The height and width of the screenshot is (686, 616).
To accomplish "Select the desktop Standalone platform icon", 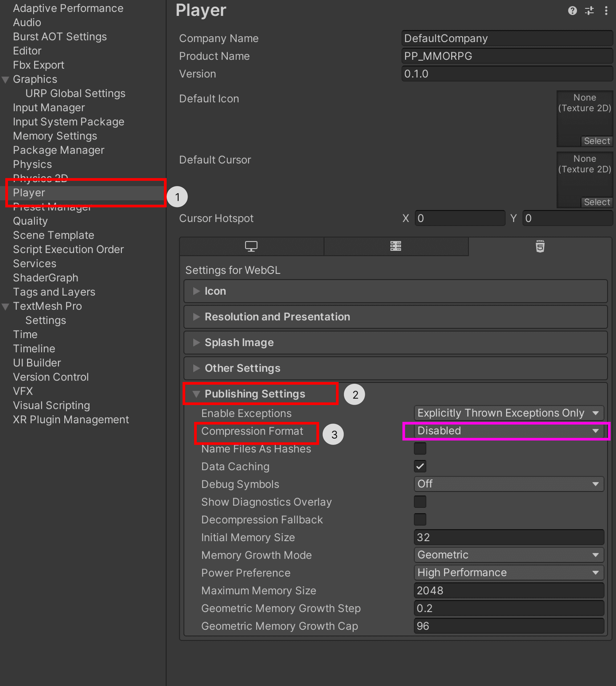I will (251, 246).
